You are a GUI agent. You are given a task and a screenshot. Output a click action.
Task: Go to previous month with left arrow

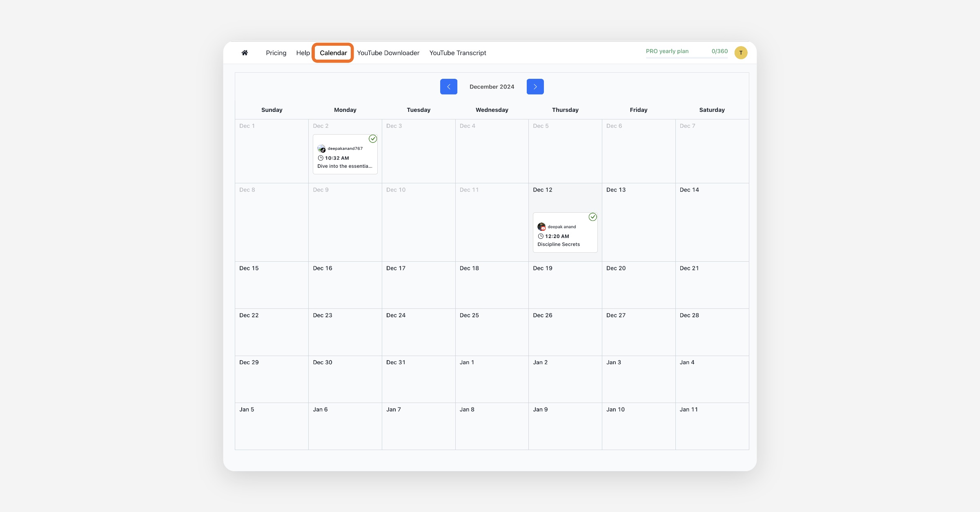pyautogui.click(x=448, y=87)
